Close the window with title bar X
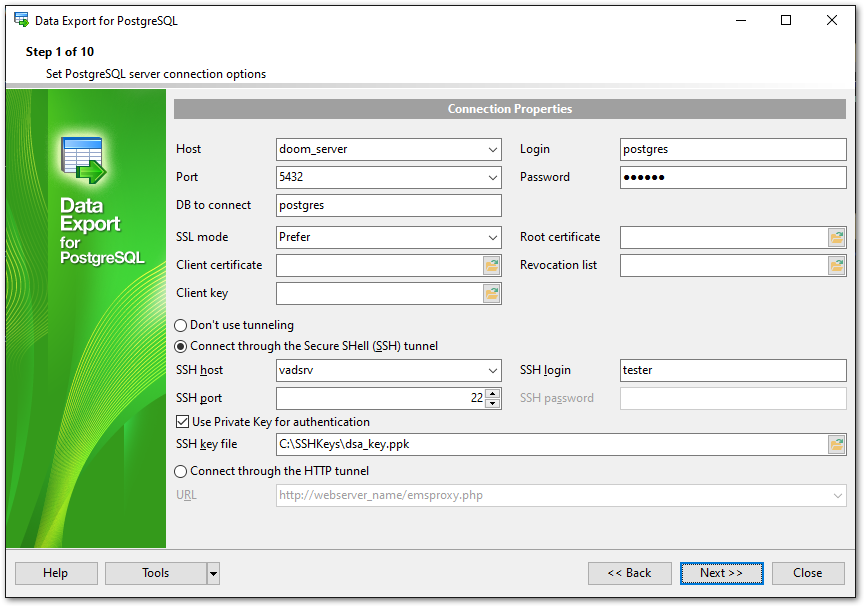 coord(832,20)
